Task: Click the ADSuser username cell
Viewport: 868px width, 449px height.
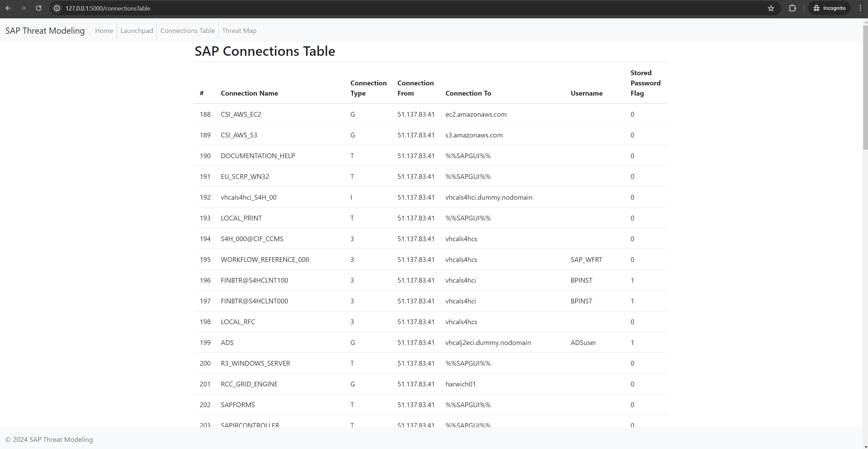Action: [x=583, y=343]
